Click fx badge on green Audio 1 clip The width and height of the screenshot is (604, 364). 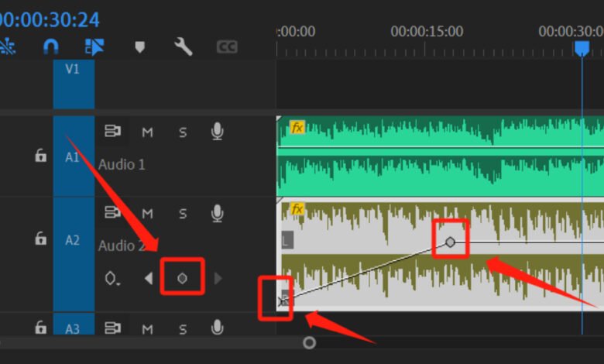click(297, 127)
